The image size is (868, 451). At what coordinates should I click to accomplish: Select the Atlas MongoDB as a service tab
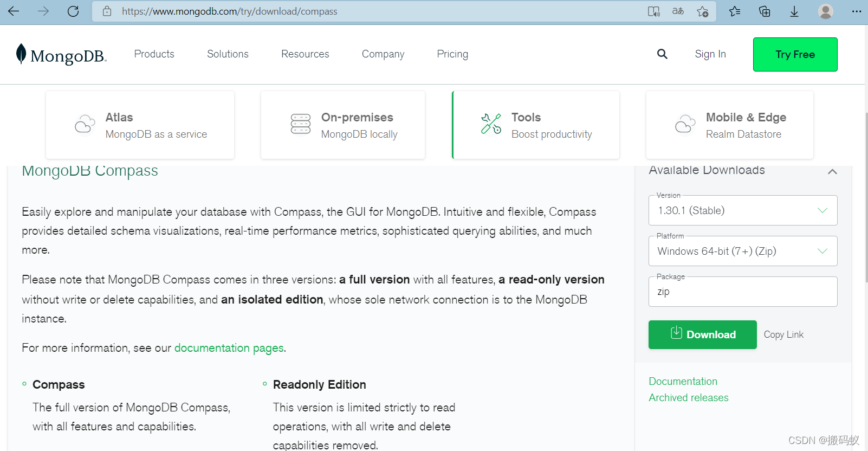click(140, 125)
